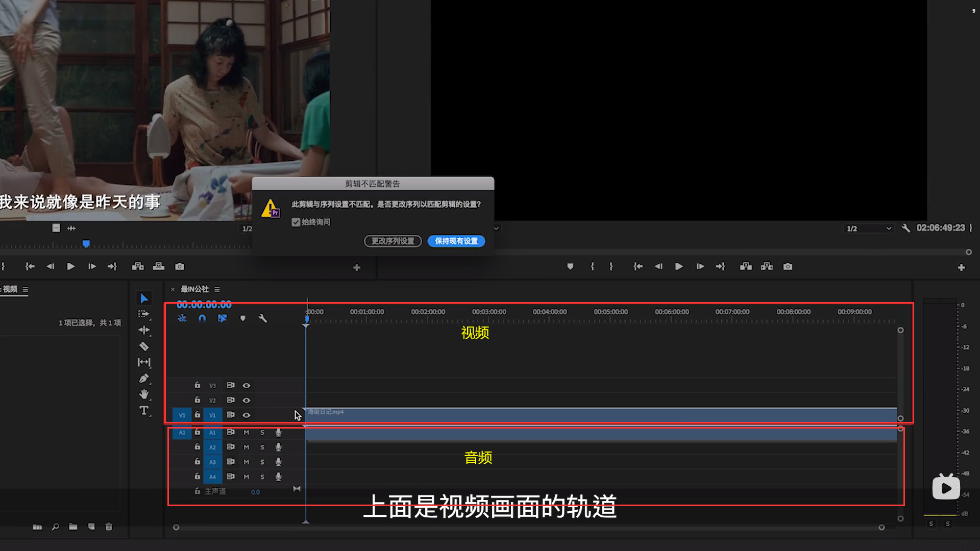This screenshot has width=980, height=551.
Task: Toggle the always-ask checkbox in warning dialog
Action: click(x=296, y=222)
